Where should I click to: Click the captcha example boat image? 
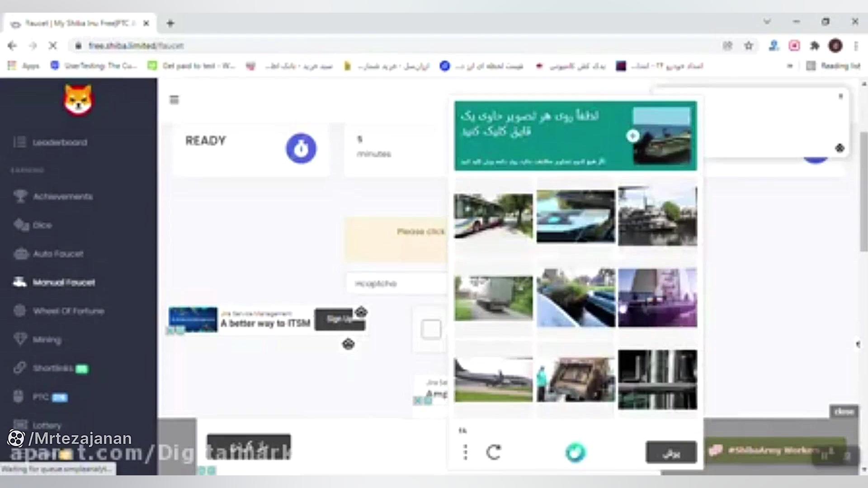pos(662,136)
